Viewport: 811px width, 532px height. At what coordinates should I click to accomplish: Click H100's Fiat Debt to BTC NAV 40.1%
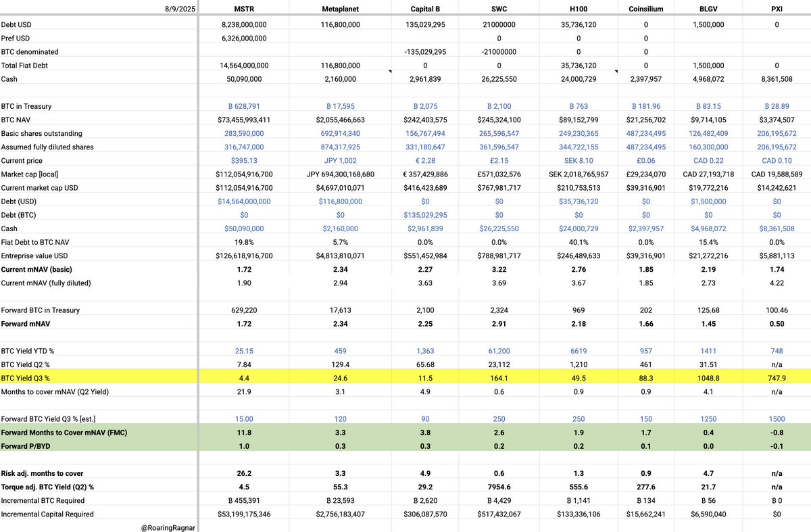pos(579,242)
